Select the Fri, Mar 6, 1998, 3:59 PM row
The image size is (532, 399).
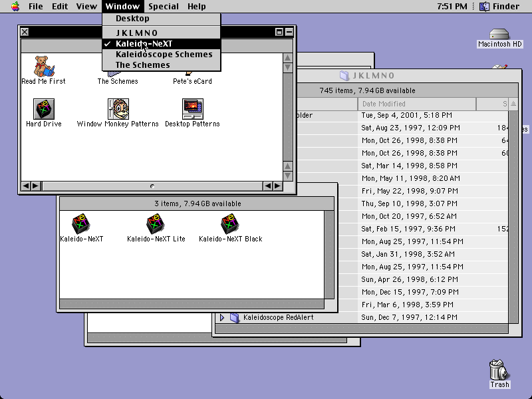click(423, 305)
